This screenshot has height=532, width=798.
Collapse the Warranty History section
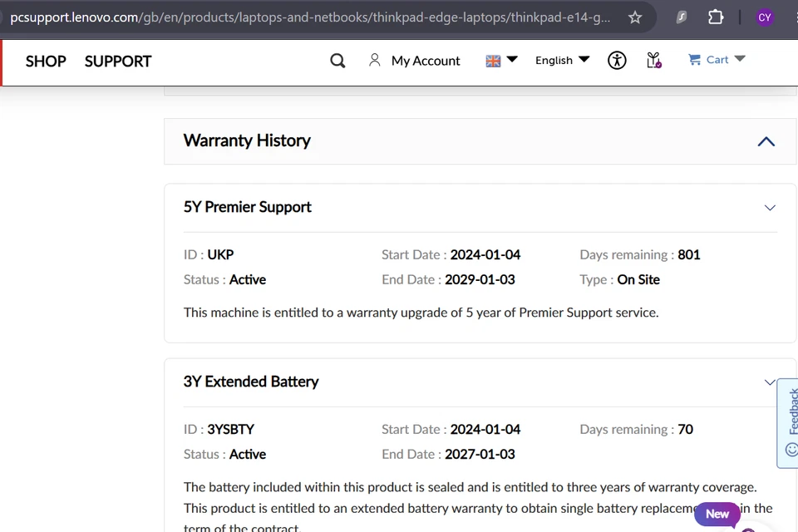click(766, 141)
